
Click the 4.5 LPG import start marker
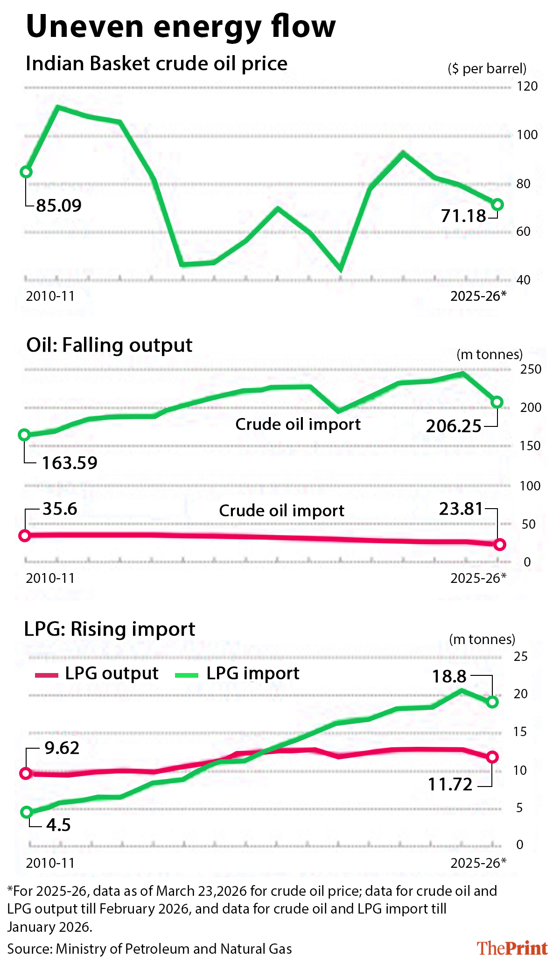point(27,812)
